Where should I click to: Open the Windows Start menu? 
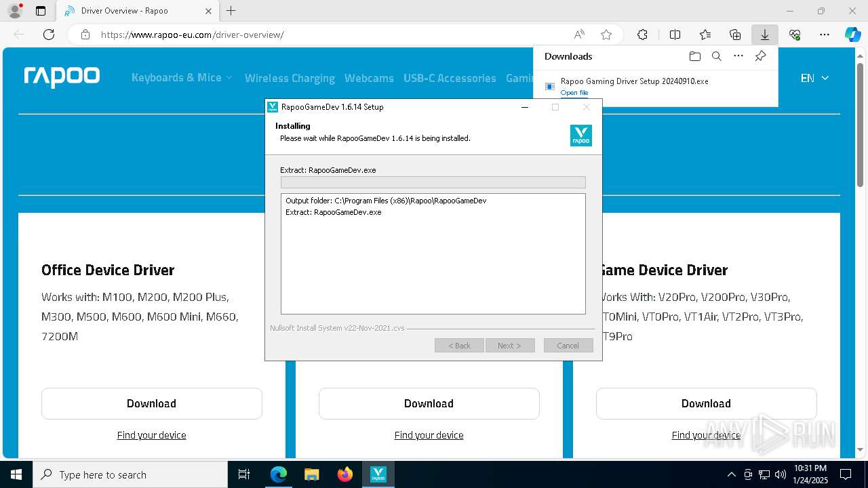[x=16, y=474]
